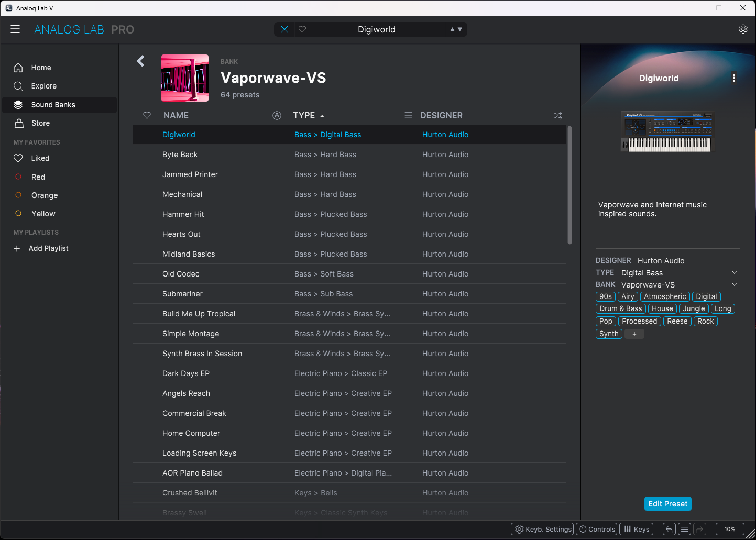Click the Digital tag
The image size is (756, 540).
coord(706,296)
